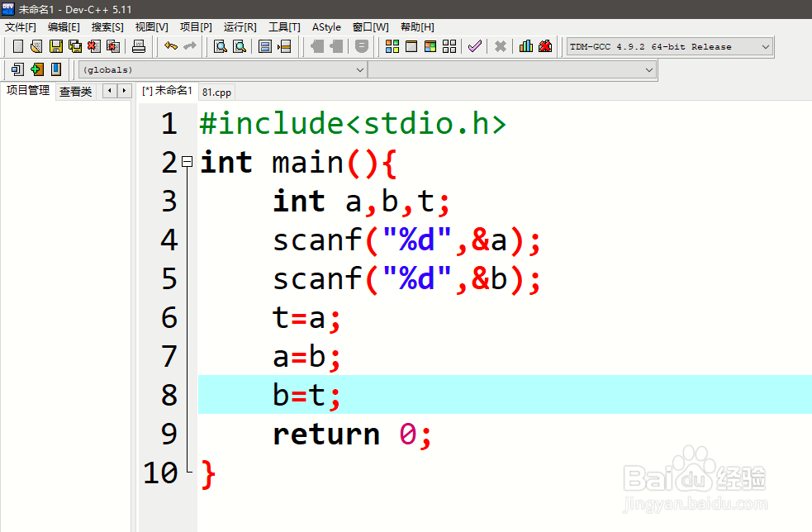Click the Compile icon with four colored squares
Image resolution: width=812 pixels, height=532 pixels.
click(x=392, y=46)
